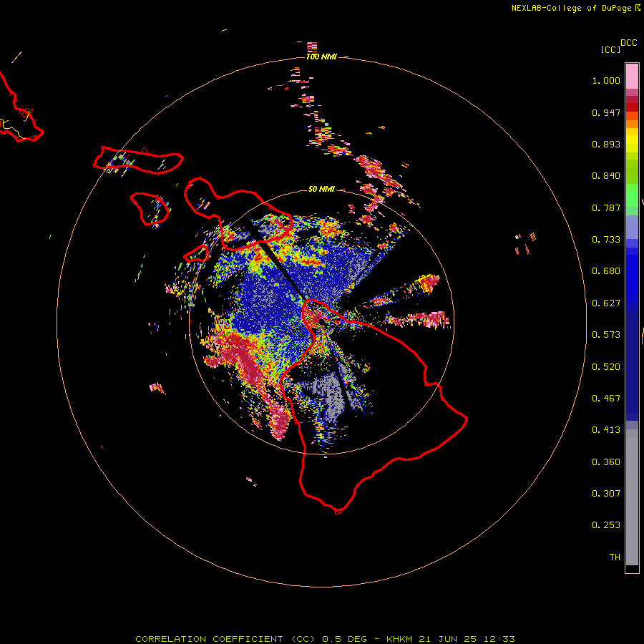Click the [CC] units label

point(610,49)
